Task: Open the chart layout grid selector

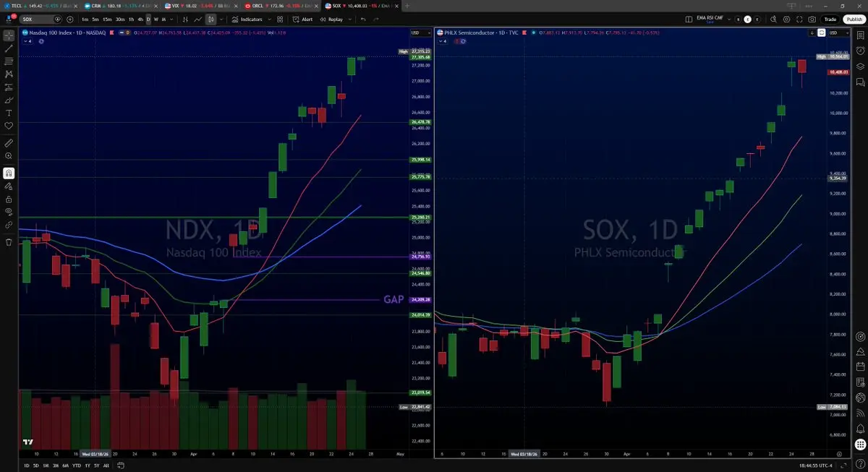Action: click(689, 19)
